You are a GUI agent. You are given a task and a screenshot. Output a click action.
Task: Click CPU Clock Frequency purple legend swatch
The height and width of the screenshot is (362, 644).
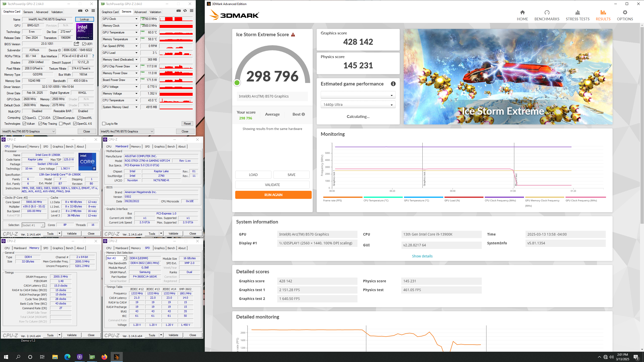coord(504,197)
